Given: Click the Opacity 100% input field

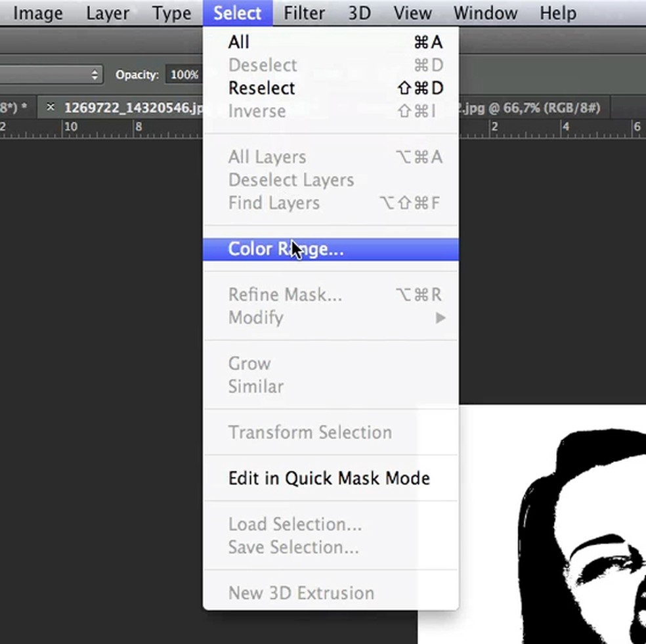Looking at the screenshot, I should coord(184,75).
